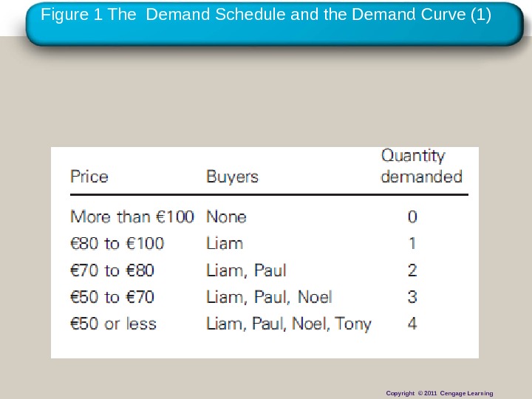Click the Cengage Learning copyright notice

tap(439, 393)
